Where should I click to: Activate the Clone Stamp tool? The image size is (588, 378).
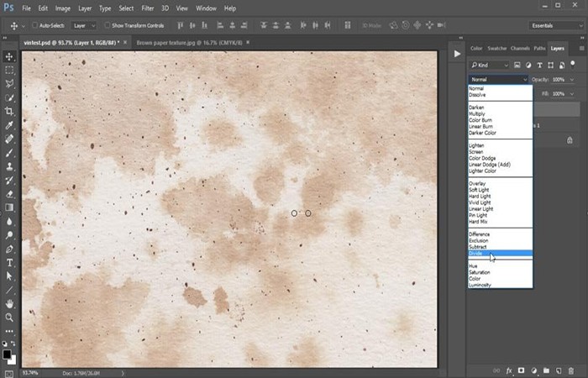click(x=9, y=166)
